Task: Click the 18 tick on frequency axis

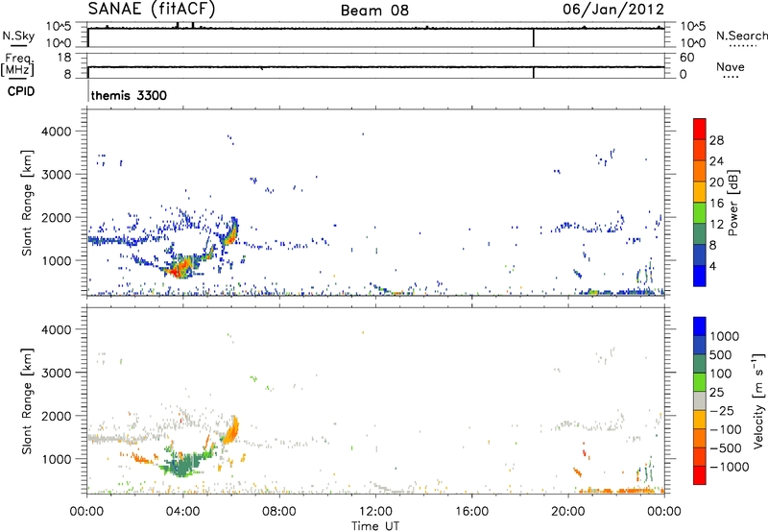Action: tap(64, 58)
